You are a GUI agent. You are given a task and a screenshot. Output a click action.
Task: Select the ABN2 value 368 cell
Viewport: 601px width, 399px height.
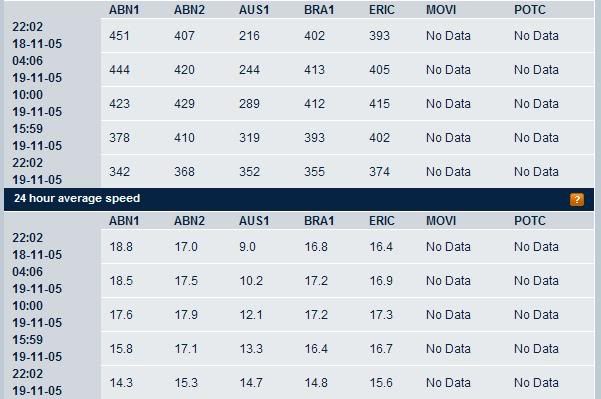pyautogui.click(x=184, y=171)
